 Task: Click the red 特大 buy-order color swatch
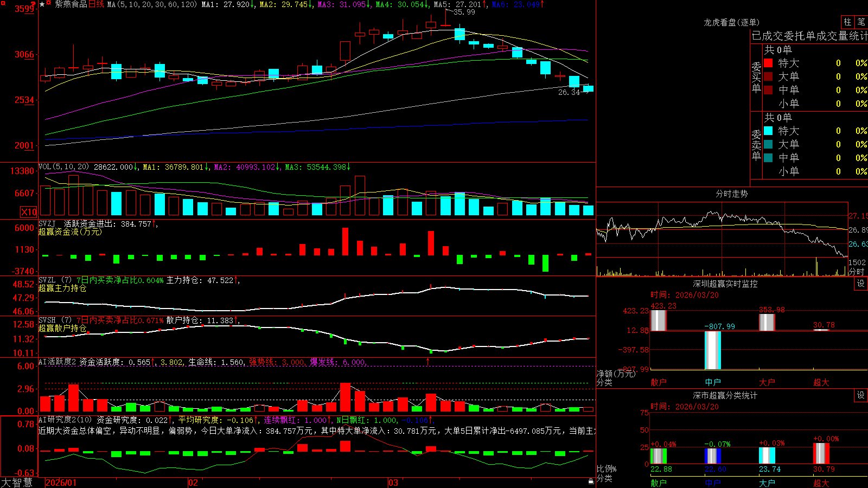(768, 63)
